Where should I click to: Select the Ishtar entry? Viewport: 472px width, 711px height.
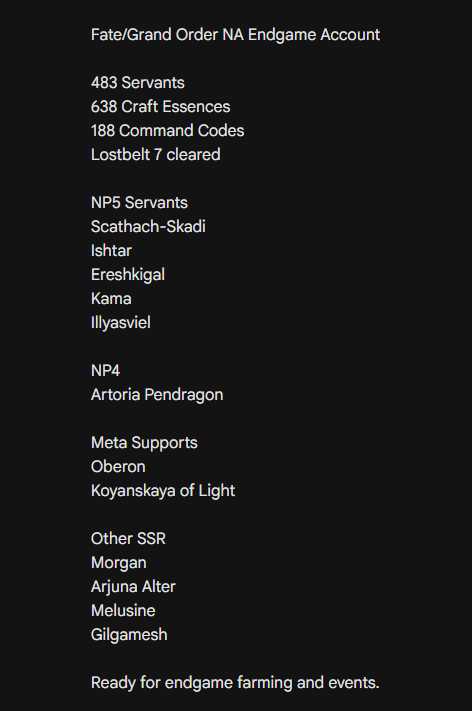point(111,251)
